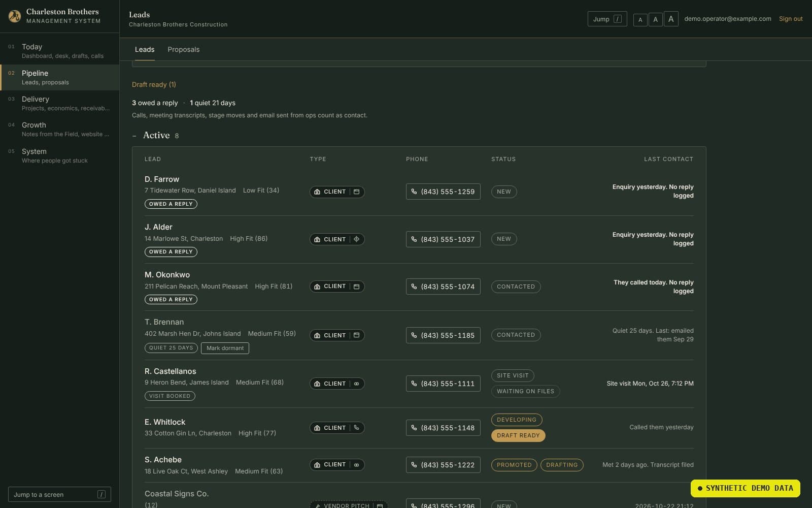Click the Status column header
This screenshot has height=508, width=812.
(503, 159)
